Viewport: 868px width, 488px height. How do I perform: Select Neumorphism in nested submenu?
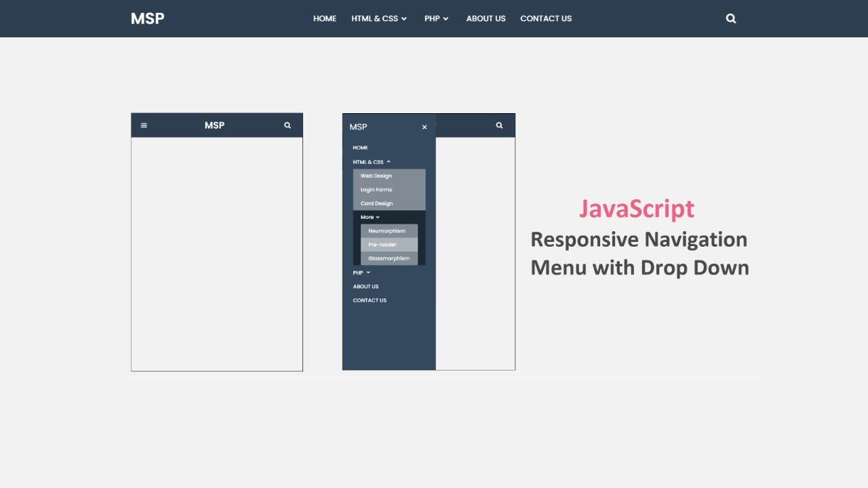pos(389,231)
